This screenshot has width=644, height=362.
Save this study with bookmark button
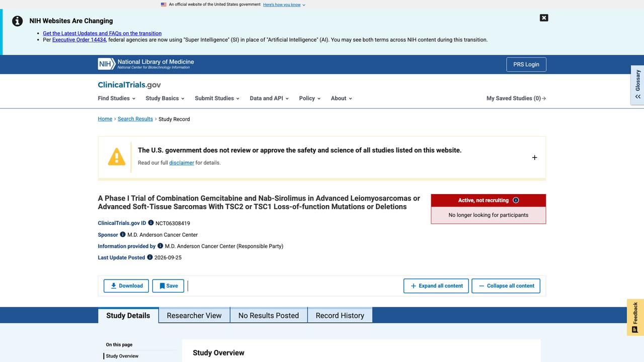coord(168,286)
